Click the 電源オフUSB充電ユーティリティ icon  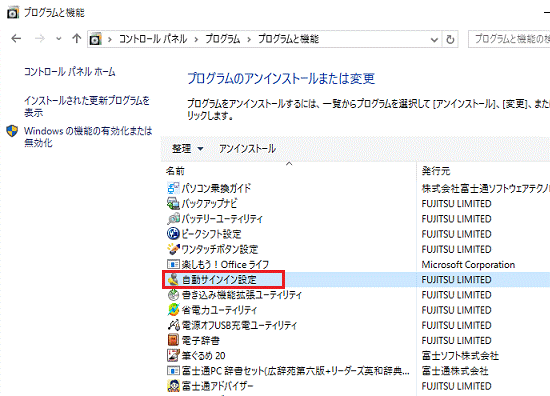pyautogui.click(x=173, y=325)
